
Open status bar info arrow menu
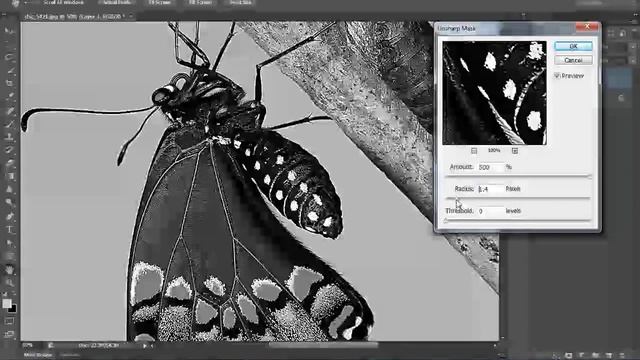coord(145,346)
